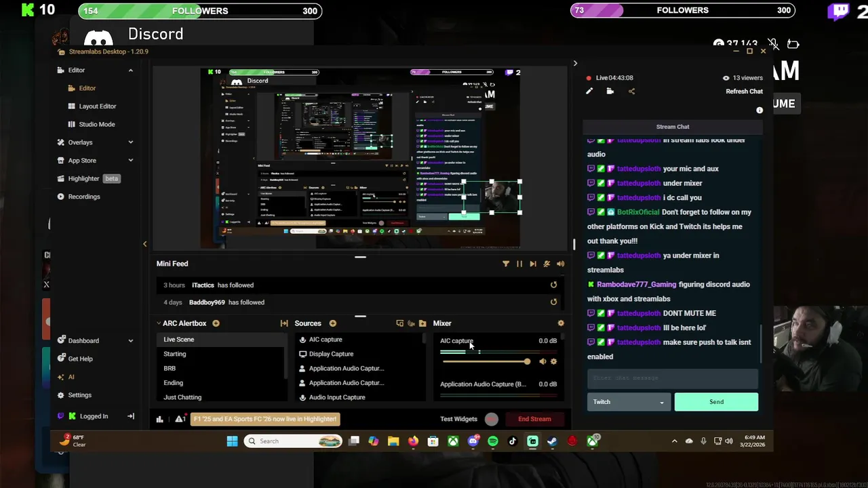Open scene transitions icon beside ARC Alertbox
The width and height of the screenshot is (868, 488).
point(284,323)
